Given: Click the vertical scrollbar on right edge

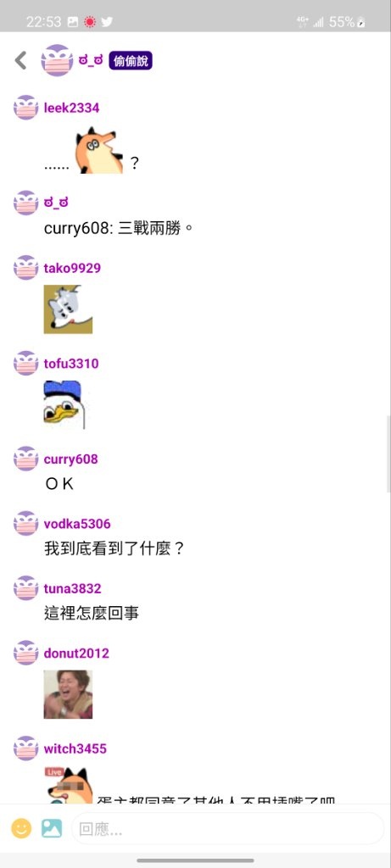Looking at the screenshot, I should pos(388,454).
